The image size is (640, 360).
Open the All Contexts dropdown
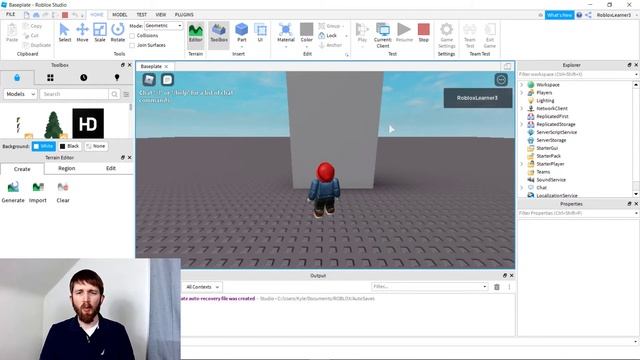(x=202, y=287)
